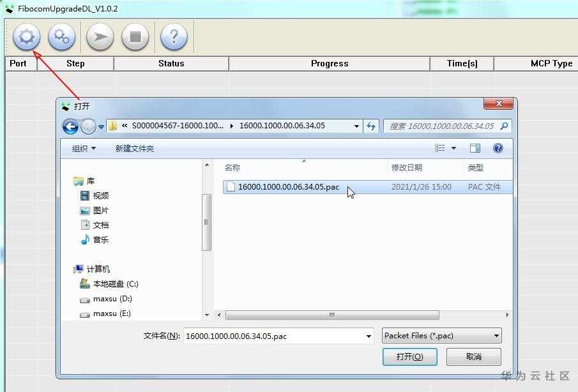578x392 pixels.
Task: Open the Packet Files (*.pac) filter dropdown
Action: (x=441, y=336)
